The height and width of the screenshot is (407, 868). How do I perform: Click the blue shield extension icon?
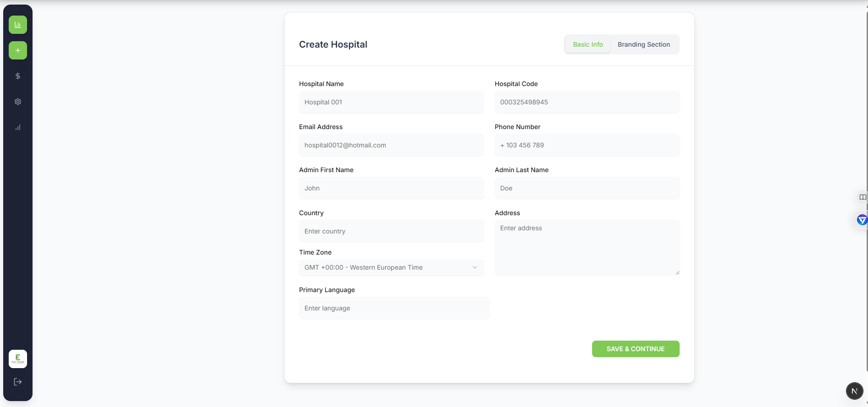point(862,220)
